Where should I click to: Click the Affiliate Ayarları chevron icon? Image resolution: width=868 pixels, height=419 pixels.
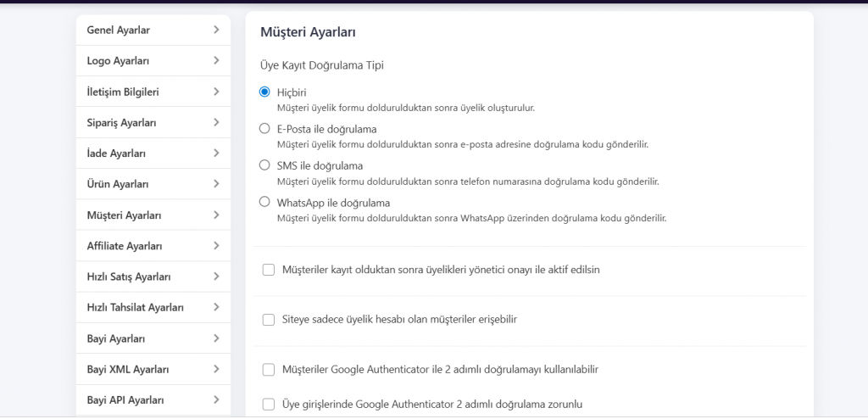point(216,246)
